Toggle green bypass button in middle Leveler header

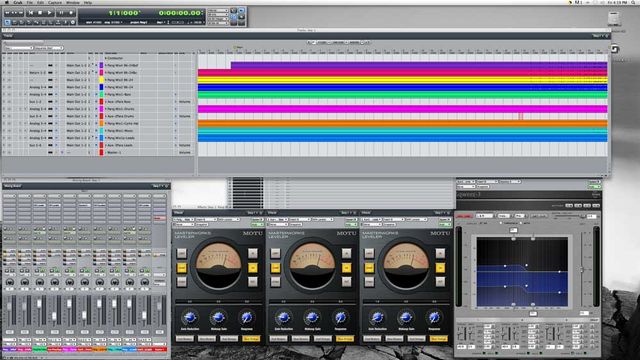pos(351,224)
